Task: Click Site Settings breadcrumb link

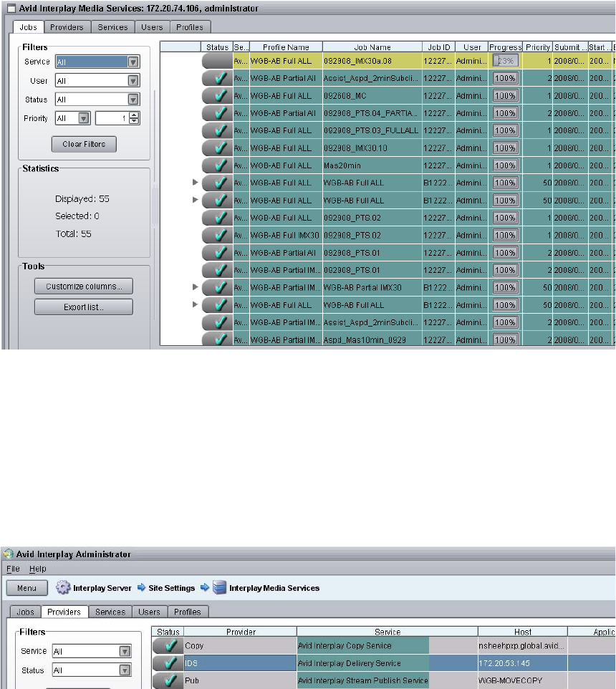Action: click(171, 588)
